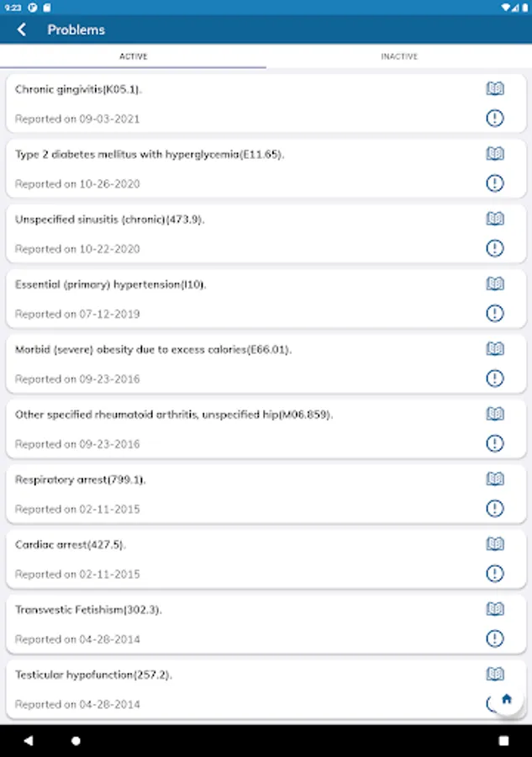Open book icon for Type 2 diabetes
The width and height of the screenshot is (532, 757).
coord(495,154)
